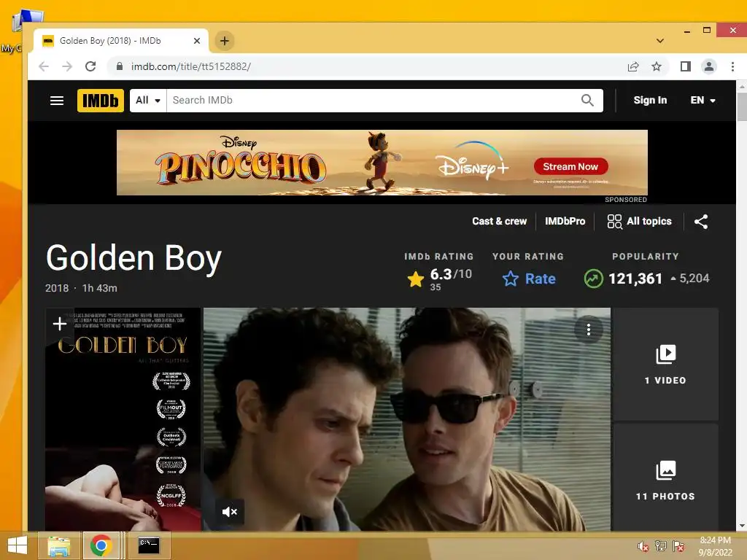Image resolution: width=747 pixels, height=560 pixels.
Task: Open trailer options three-dot menu
Action: [x=589, y=330]
